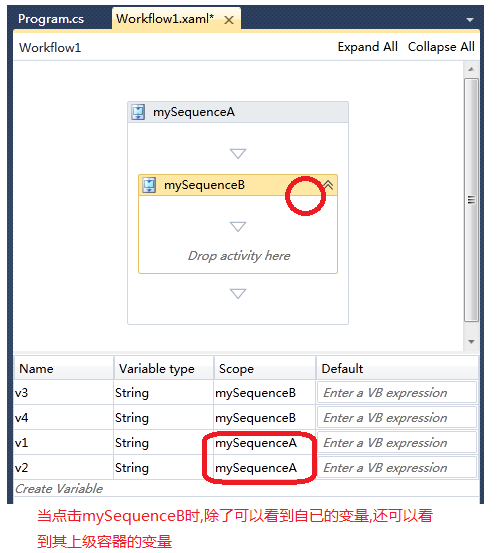Click the scroll down arrow of designer
This screenshot has height=553, width=499.
tap(471, 341)
